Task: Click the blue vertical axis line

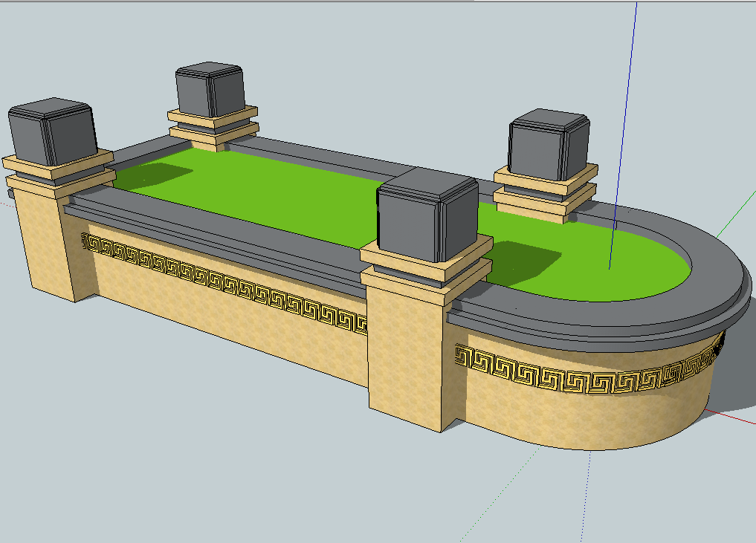Action: click(x=623, y=135)
